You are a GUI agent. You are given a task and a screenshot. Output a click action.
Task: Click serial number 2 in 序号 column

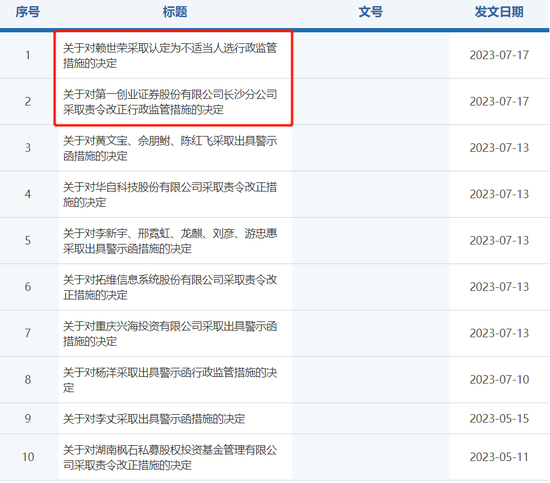(x=28, y=101)
